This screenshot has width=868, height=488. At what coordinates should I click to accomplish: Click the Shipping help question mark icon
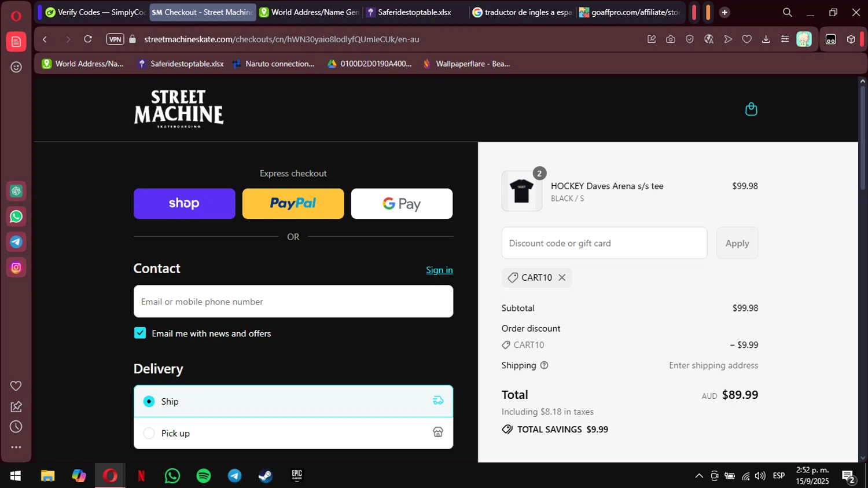(x=544, y=365)
